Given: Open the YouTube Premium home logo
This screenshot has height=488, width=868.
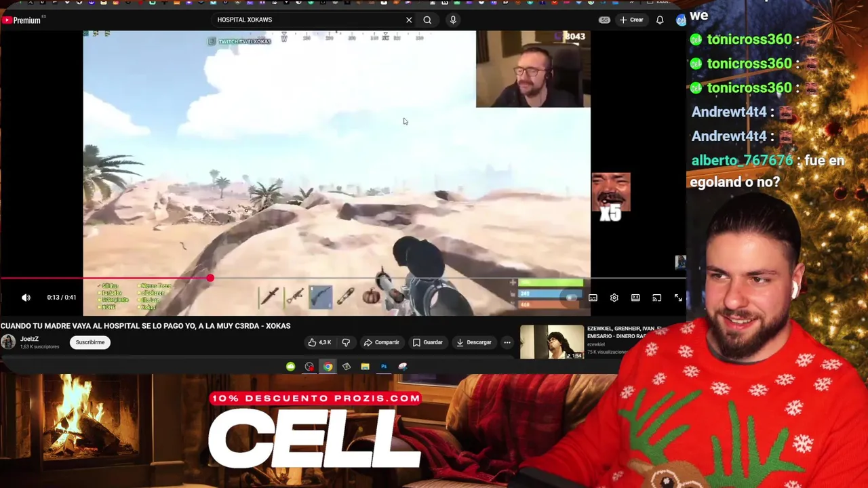Looking at the screenshot, I should (x=21, y=20).
